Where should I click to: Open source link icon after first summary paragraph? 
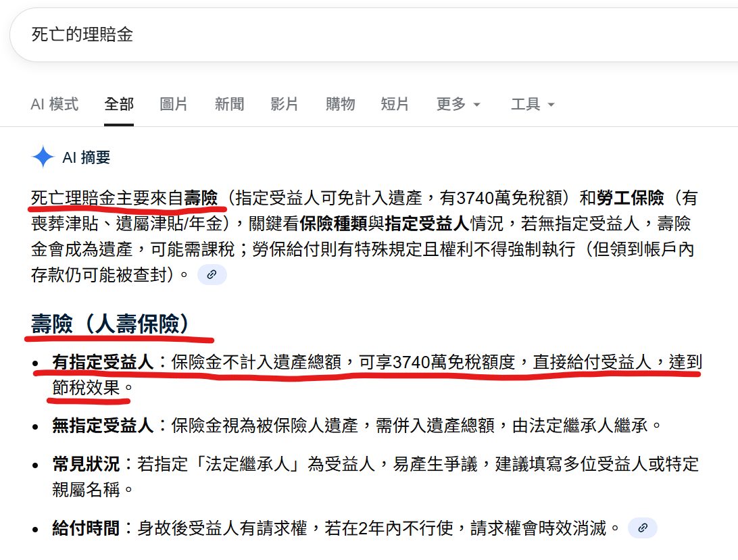coord(212,274)
